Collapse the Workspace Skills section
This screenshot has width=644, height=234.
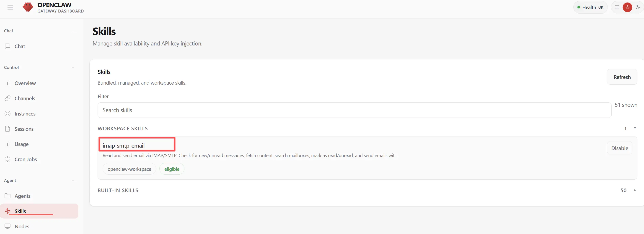[x=635, y=128]
